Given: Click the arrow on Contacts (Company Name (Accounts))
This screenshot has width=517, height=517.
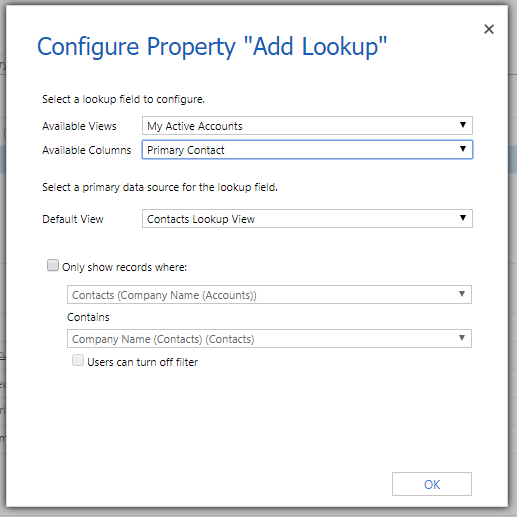Looking at the screenshot, I should (462, 294).
